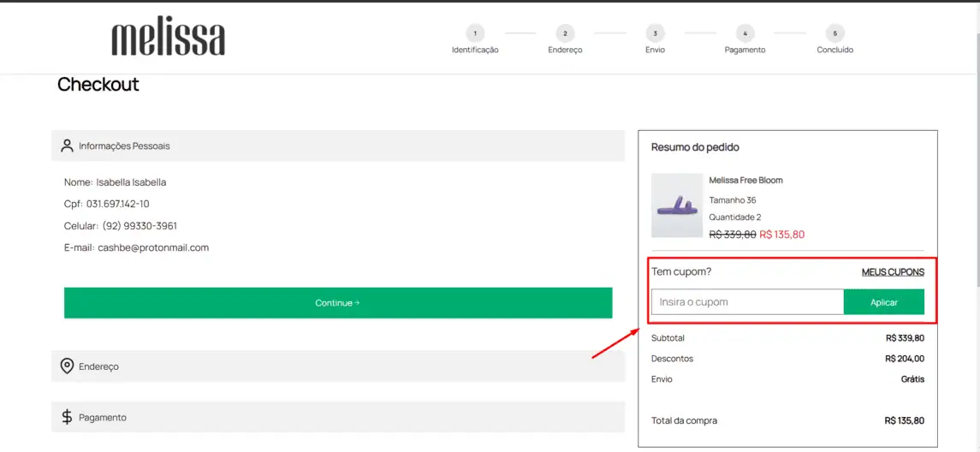
Task: Click the Subtotal value R$ 339,80
Action: (905, 338)
